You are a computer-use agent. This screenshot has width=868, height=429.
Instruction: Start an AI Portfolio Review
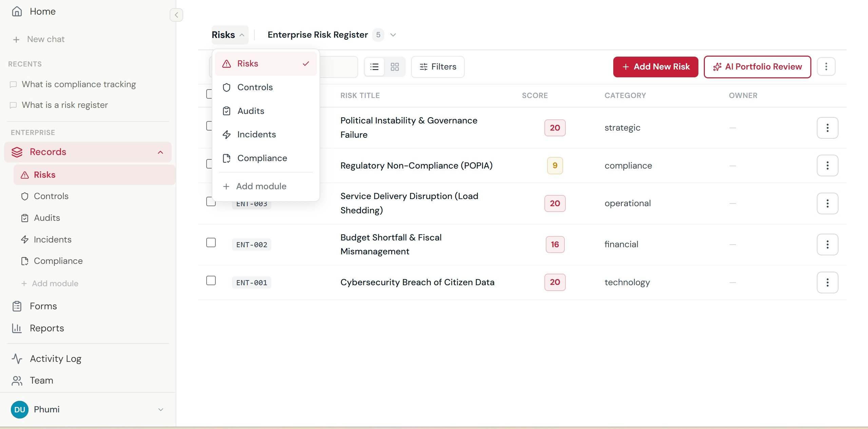(x=757, y=67)
